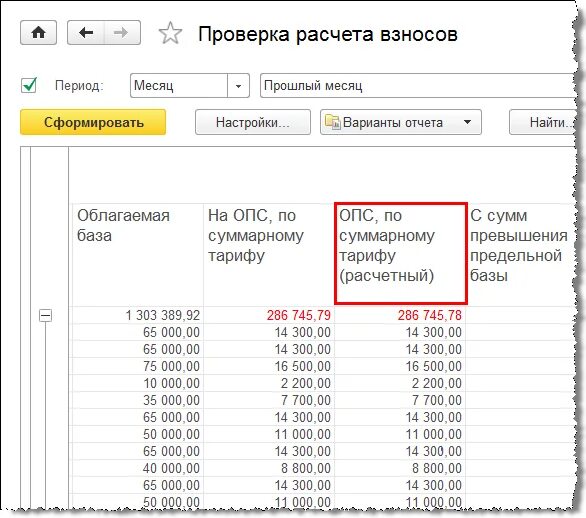This screenshot has height=518, width=586.
Task: Navigate forward with the right arrow
Action: [122, 33]
